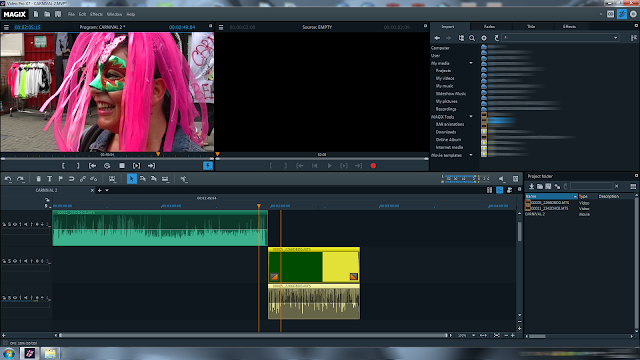This screenshot has width=640, height=360.
Task: Open the source monitor hamburger menu
Action: (x=221, y=27)
